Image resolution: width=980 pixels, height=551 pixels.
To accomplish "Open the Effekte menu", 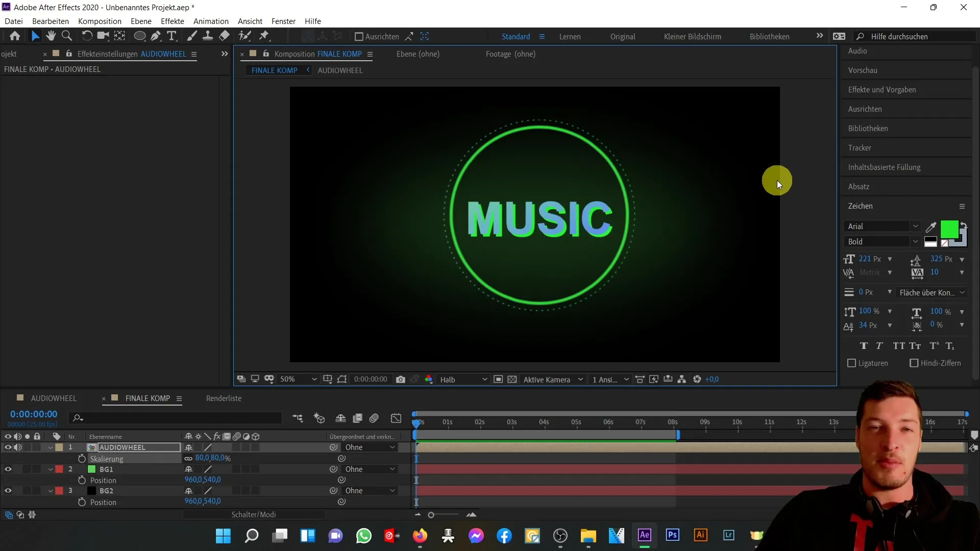I will pos(173,21).
